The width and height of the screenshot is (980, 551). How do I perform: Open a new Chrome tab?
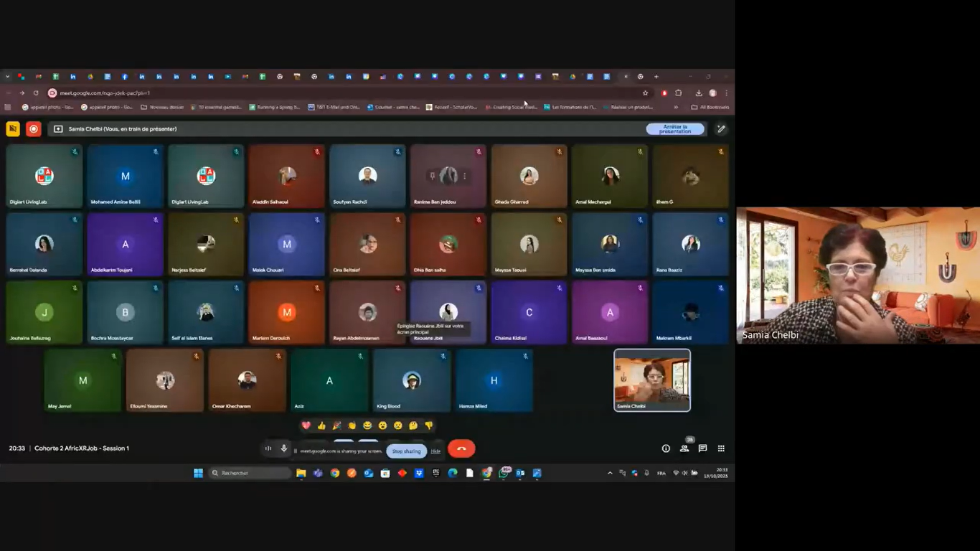656,77
